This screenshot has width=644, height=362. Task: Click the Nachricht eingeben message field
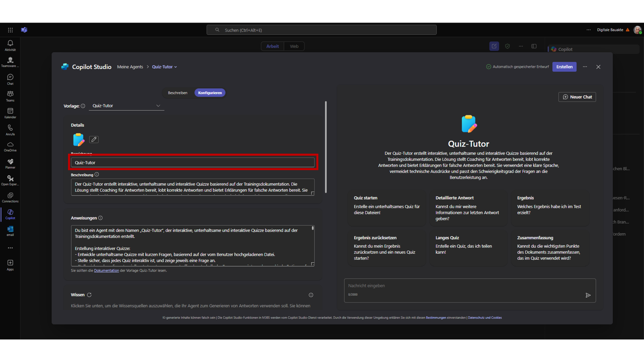(463, 286)
